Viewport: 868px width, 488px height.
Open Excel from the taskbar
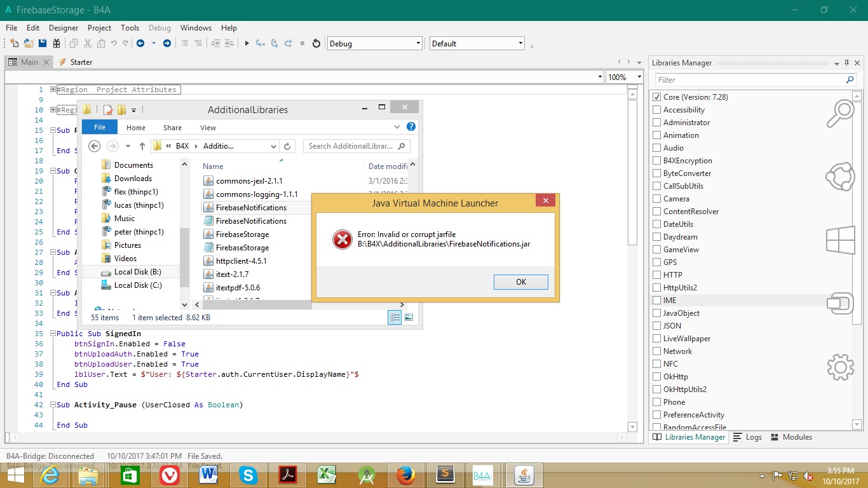[x=327, y=475]
